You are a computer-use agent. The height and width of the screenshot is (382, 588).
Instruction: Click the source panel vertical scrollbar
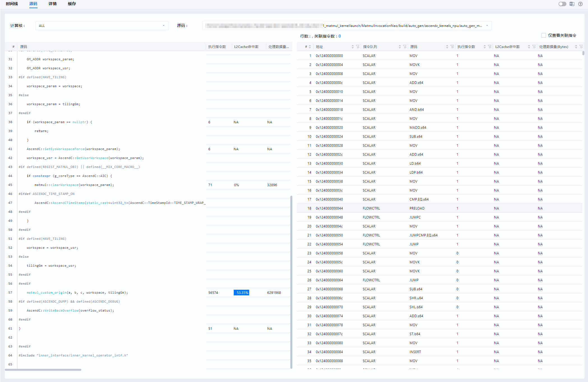click(291, 282)
